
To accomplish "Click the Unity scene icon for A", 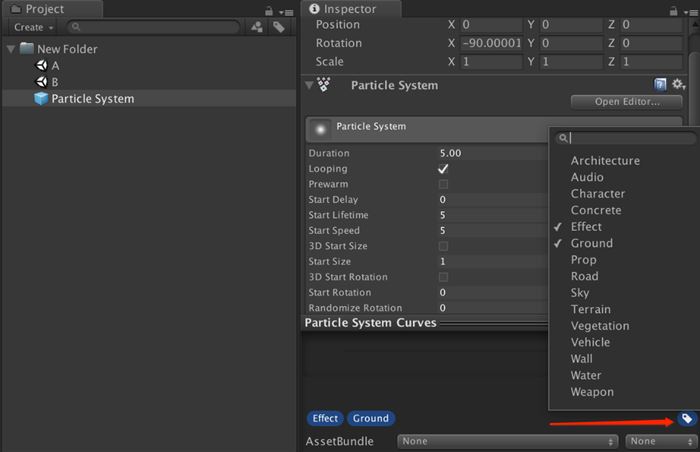I will click(x=41, y=65).
